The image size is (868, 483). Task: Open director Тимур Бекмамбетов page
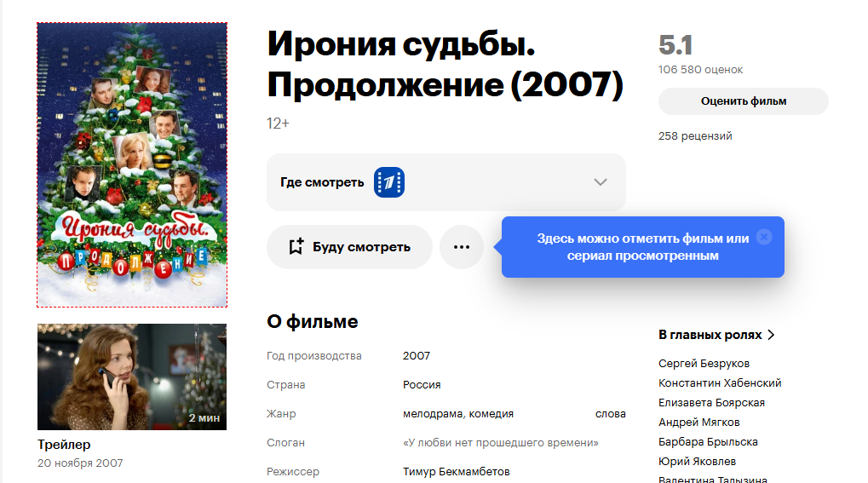(456, 471)
